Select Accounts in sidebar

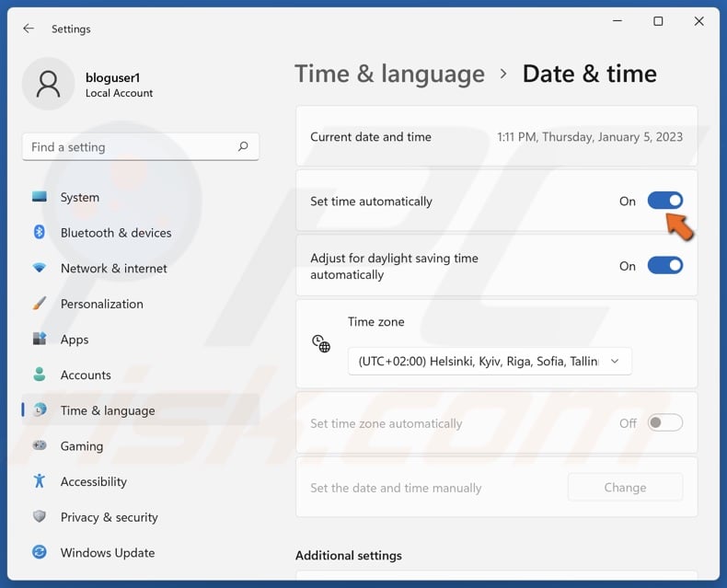tap(141, 375)
